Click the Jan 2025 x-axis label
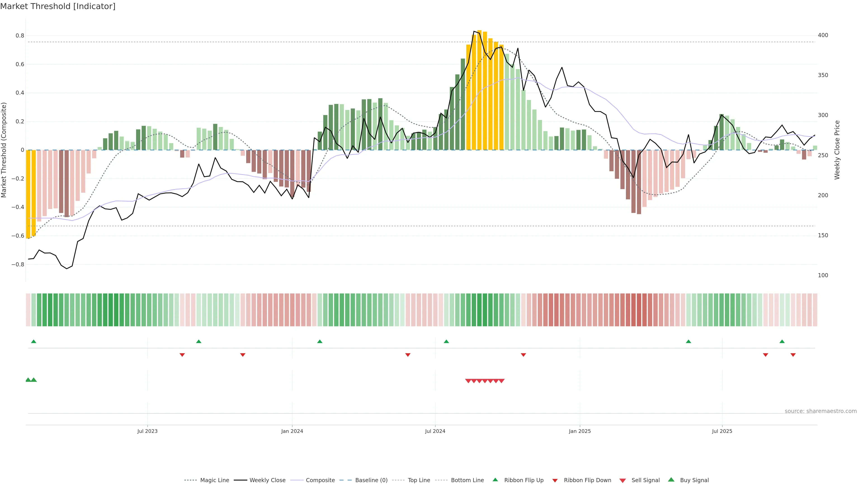868x488 pixels. 580,431
